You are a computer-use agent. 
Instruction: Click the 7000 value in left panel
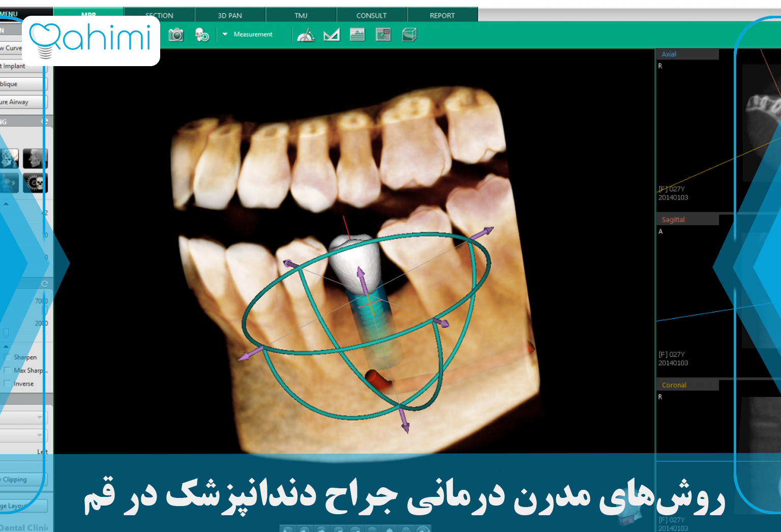point(41,301)
